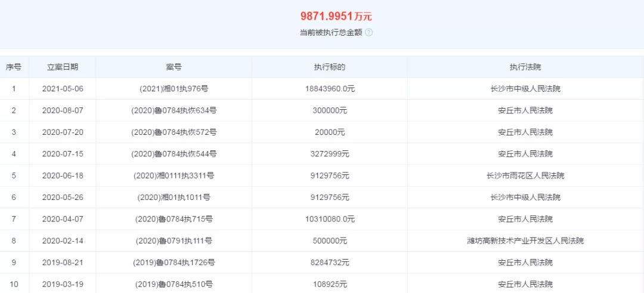The height and width of the screenshot is (293, 644).
Task: Select case number (2020)鲁0784执715号
Action: [x=174, y=220]
